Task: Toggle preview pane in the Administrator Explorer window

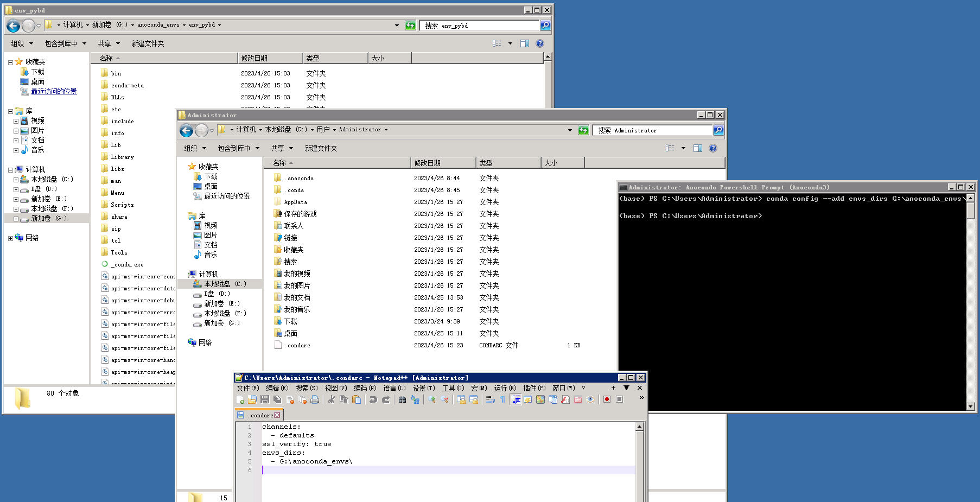Action: point(698,148)
